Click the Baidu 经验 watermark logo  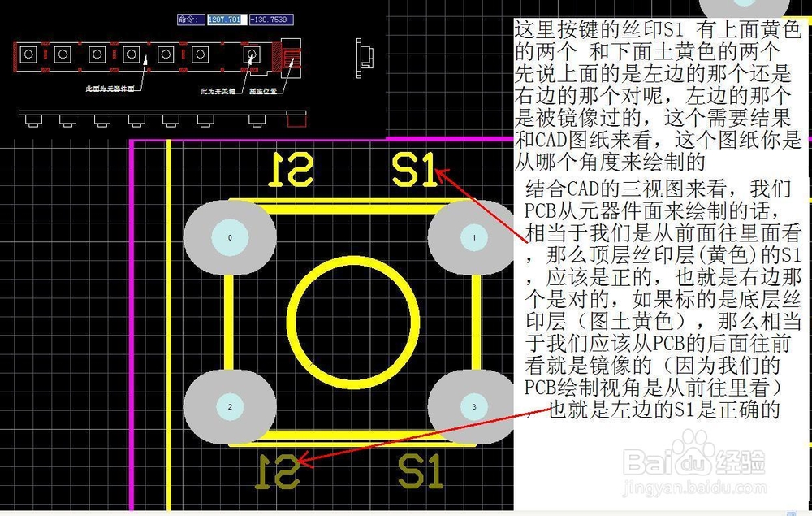(x=694, y=463)
